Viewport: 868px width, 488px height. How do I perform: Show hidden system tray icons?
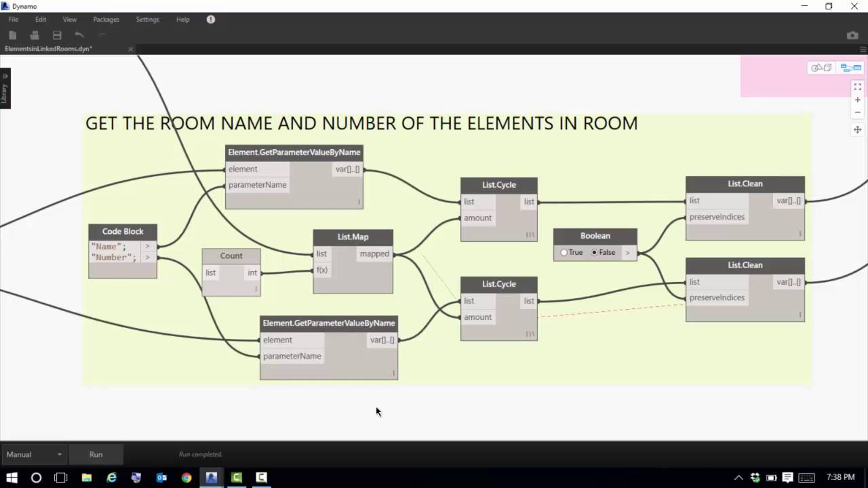[738, 477]
